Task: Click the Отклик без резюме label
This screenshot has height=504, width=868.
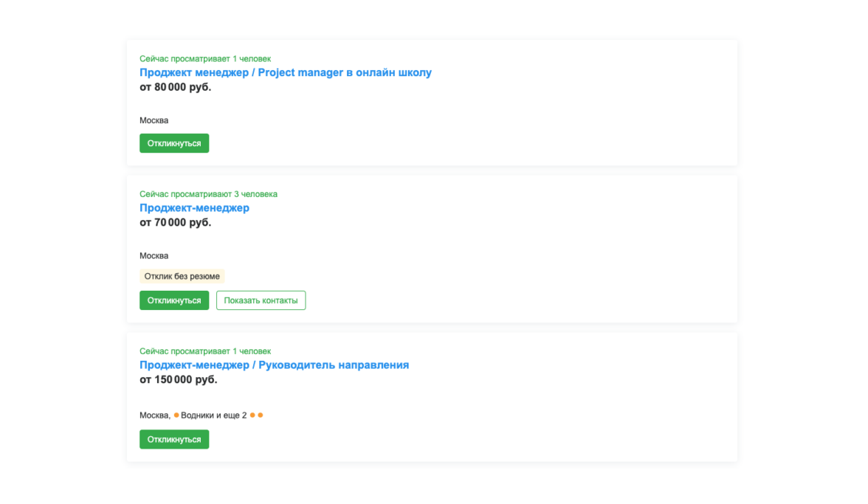Action: click(x=182, y=276)
